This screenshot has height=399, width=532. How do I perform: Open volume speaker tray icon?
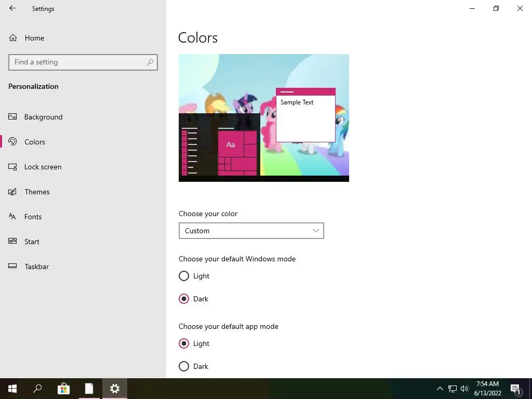(x=464, y=389)
